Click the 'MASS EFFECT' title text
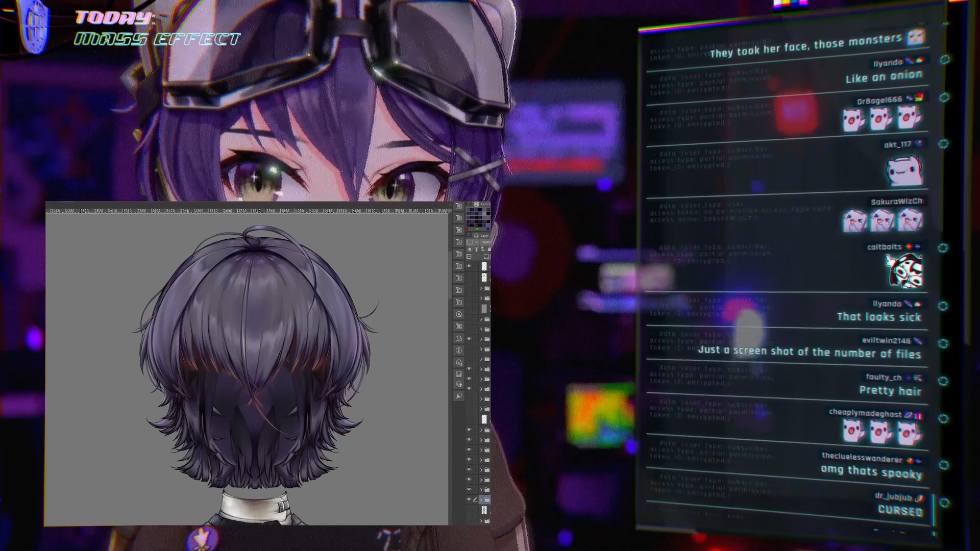This screenshot has width=980, height=551. tap(157, 39)
